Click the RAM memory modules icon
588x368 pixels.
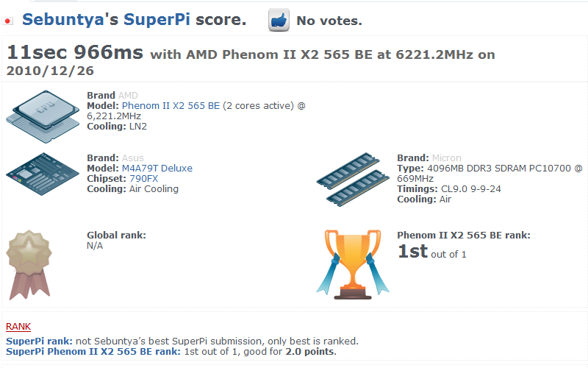pos(353,179)
